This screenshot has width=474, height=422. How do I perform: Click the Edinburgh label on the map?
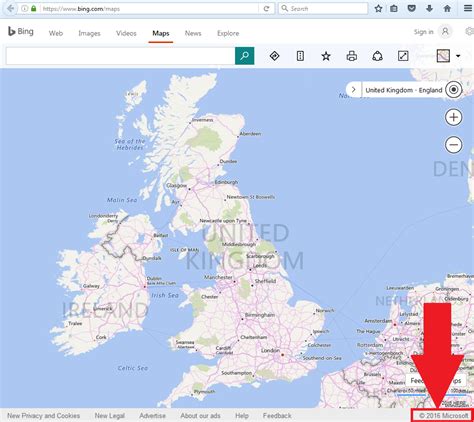coord(226,182)
